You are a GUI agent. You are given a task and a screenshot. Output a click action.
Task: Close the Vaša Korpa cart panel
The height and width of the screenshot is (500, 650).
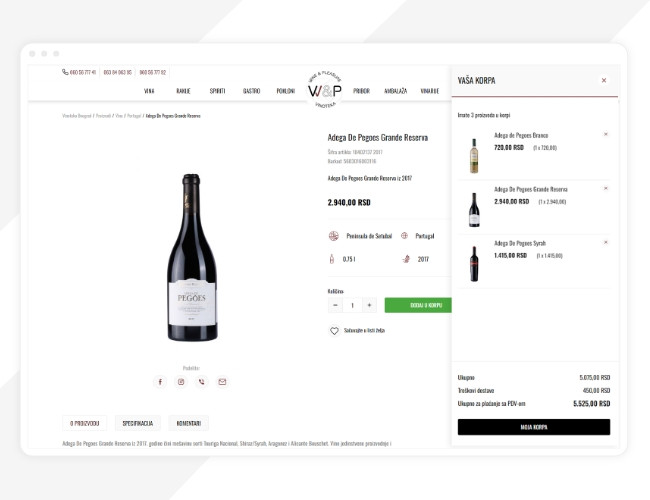pyautogui.click(x=604, y=80)
